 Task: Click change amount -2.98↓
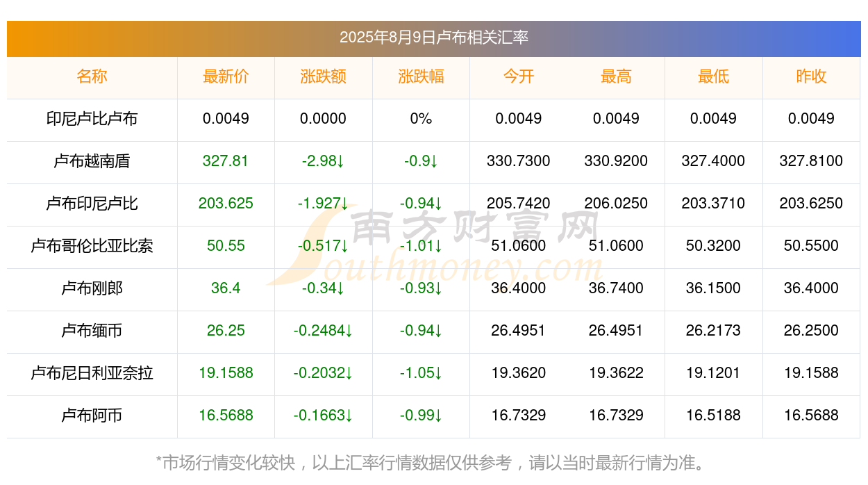pyautogui.click(x=324, y=161)
